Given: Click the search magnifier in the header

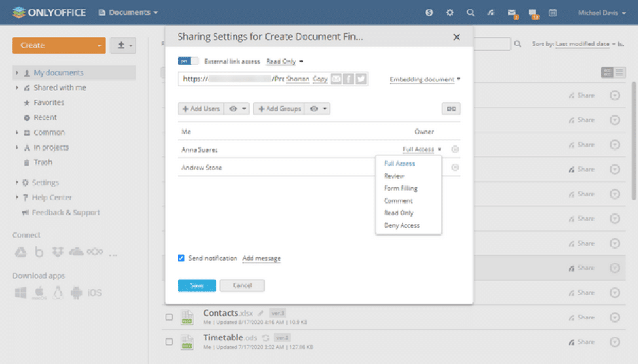Looking at the screenshot, I should (470, 12).
